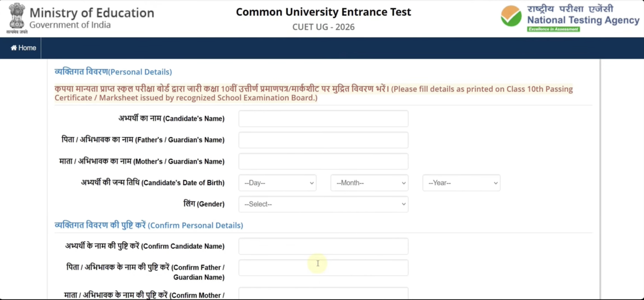Open the Day dropdown for date of birth

pos(277,183)
